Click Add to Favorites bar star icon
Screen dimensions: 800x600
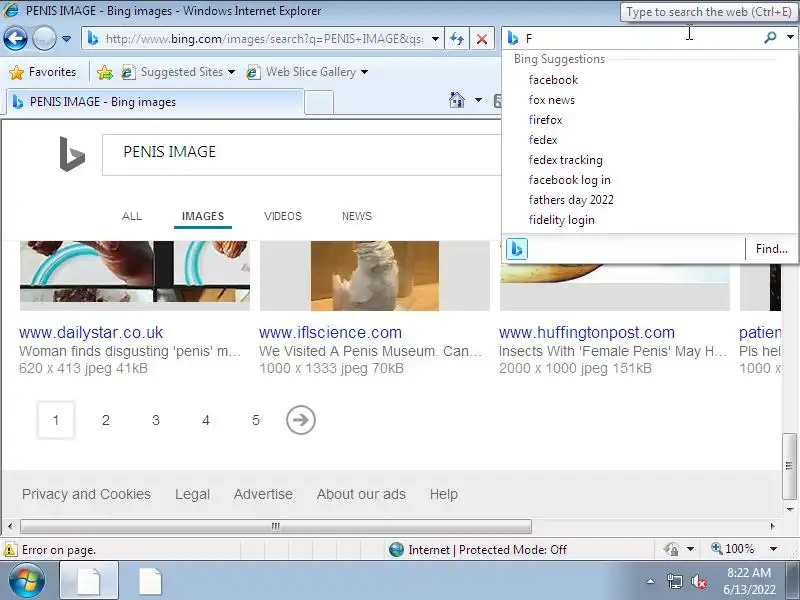pos(105,72)
